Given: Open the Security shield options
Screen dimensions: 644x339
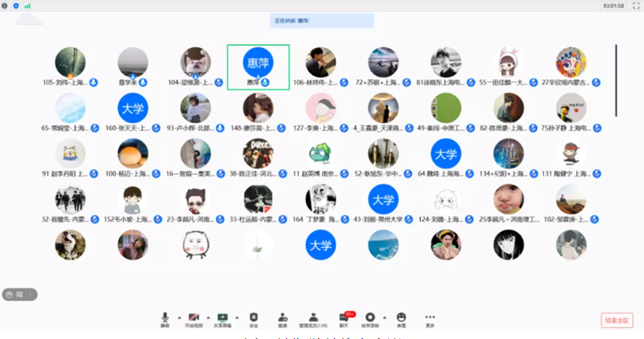Looking at the screenshot, I should 253,318.
